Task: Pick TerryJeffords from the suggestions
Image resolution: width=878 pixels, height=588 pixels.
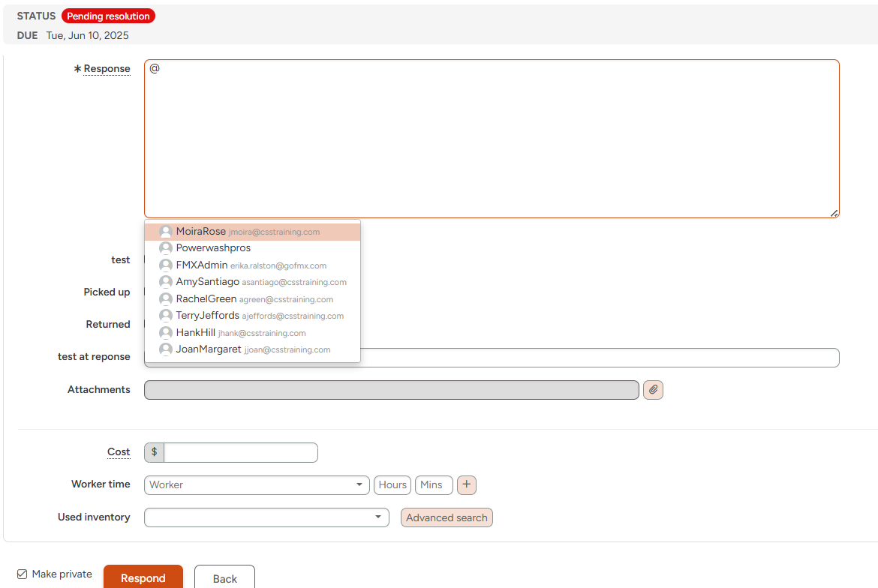Action: point(208,316)
